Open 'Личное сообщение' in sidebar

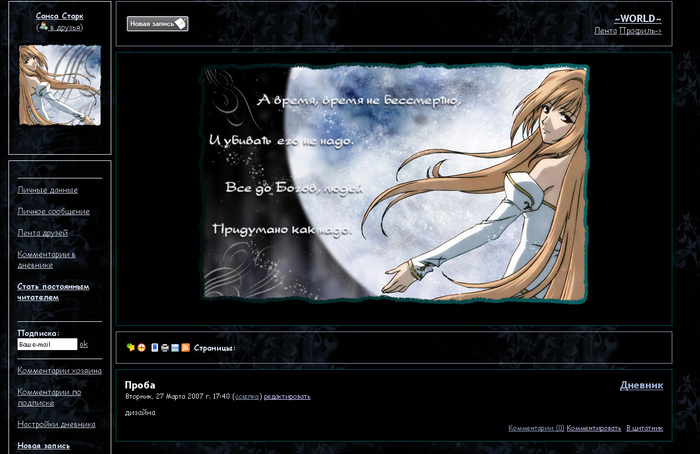[53, 211]
